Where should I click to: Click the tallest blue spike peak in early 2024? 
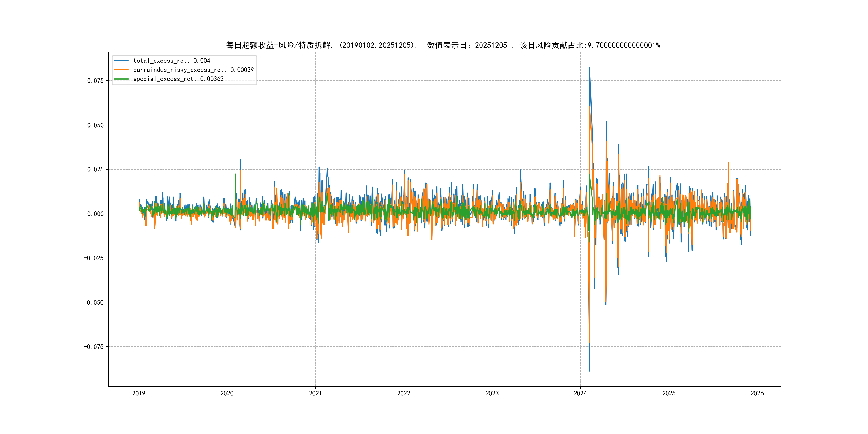pyautogui.click(x=589, y=68)
